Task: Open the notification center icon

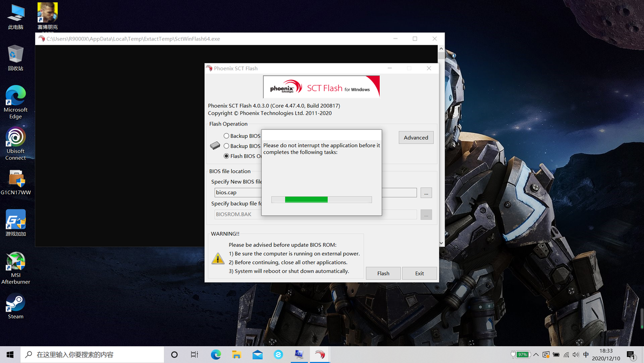Action: [631, 354]
